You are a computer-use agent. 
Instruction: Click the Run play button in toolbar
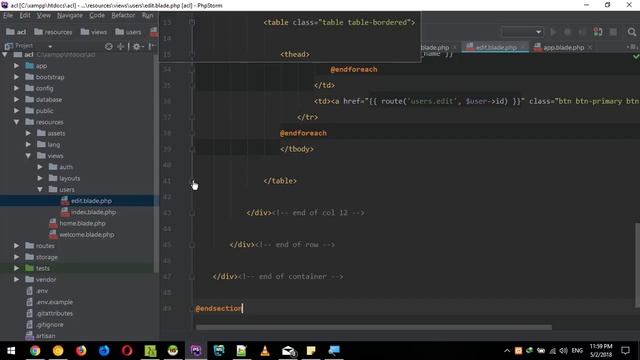pos(553,32)
